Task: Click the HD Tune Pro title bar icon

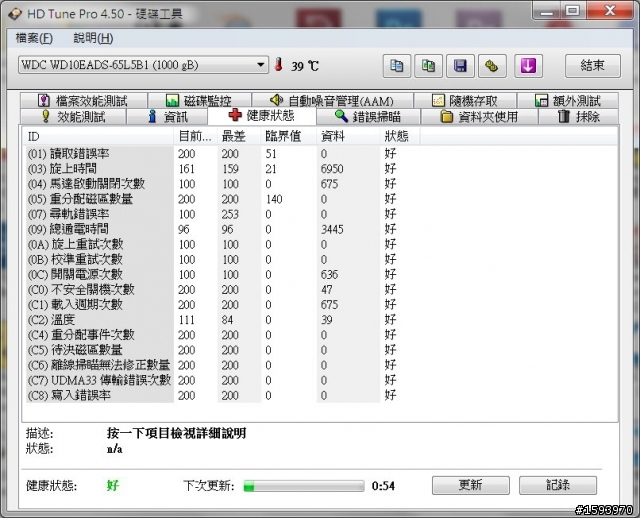Action: (x=15, y=13)
